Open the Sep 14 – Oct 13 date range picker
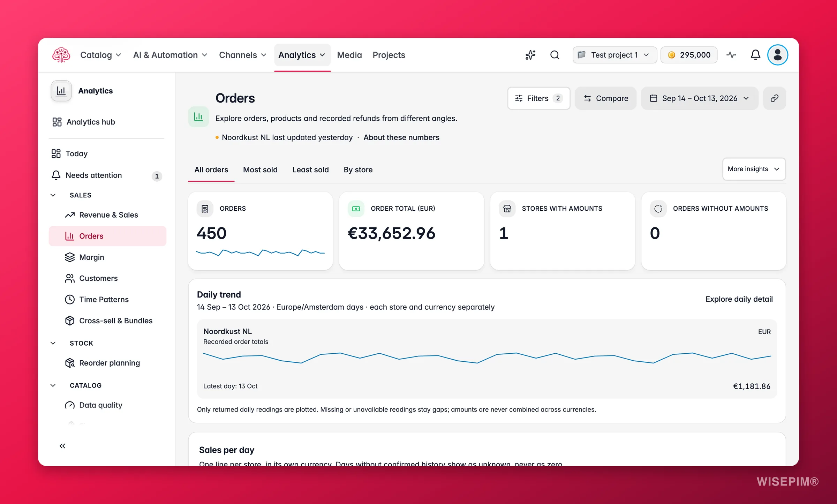Screen dimensions: 837x504 click(x=700, y=98)
